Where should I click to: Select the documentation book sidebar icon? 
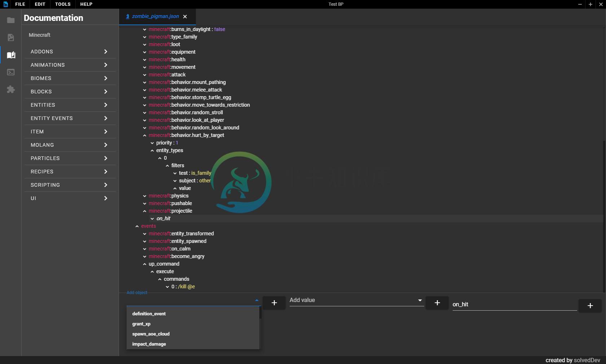11,55
